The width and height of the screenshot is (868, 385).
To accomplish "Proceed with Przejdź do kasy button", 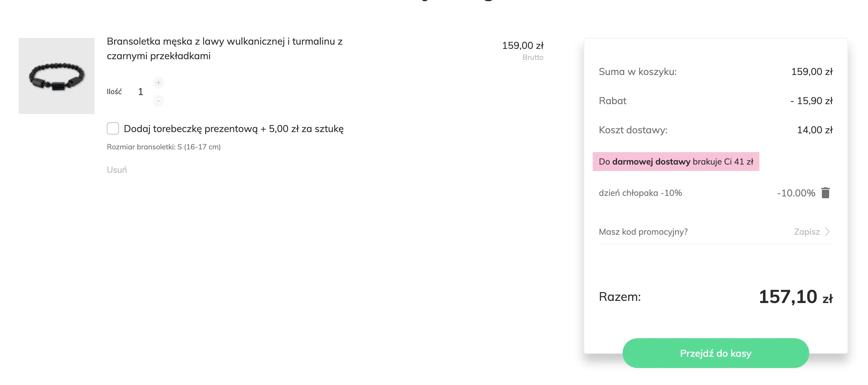I will pos(715,353).
